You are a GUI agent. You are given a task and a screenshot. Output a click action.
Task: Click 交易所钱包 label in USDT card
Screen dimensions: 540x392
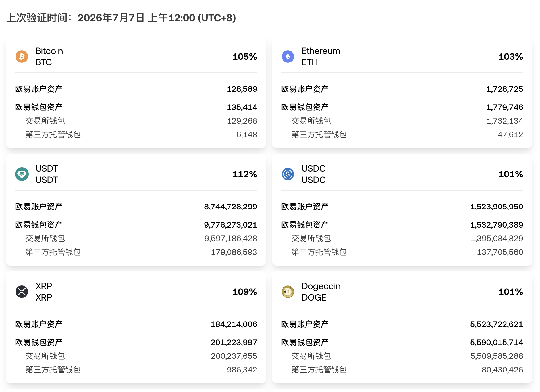pyautogui.click(x=45, y=239)
